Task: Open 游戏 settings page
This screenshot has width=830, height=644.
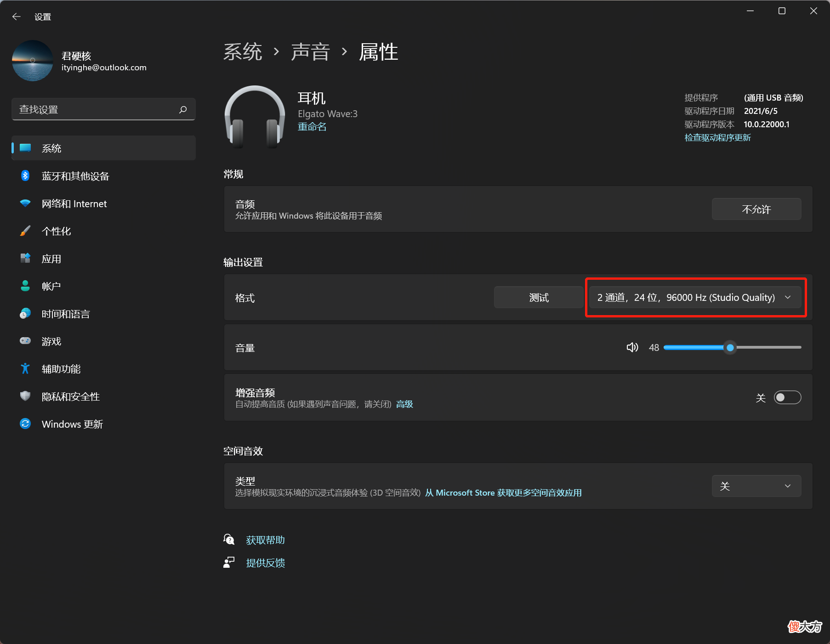Action: 104,341
